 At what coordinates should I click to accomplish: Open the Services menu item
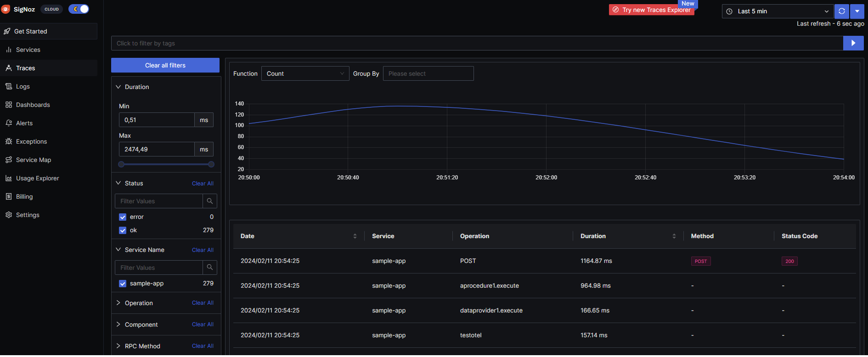click(x=49, y=50)
